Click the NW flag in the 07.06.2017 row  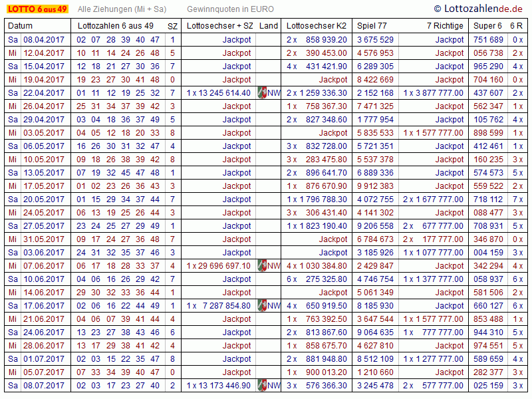pyautogui.click(x=262, y=265)
